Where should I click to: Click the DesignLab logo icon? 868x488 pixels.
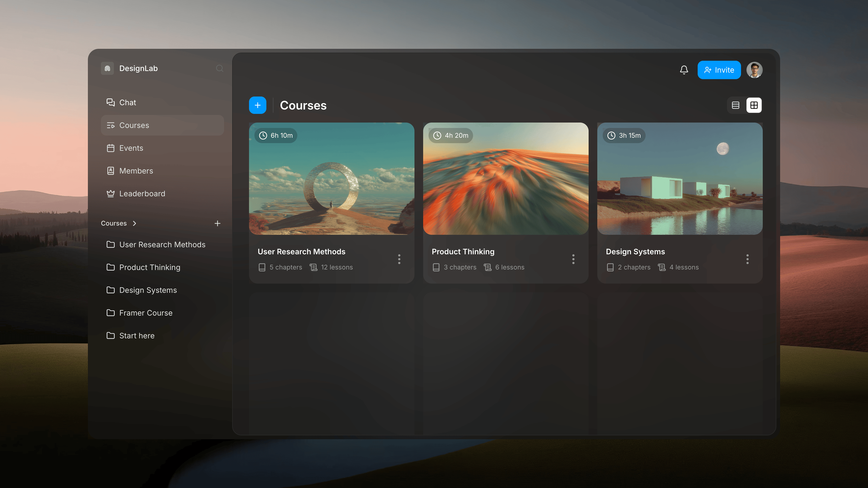107,68
